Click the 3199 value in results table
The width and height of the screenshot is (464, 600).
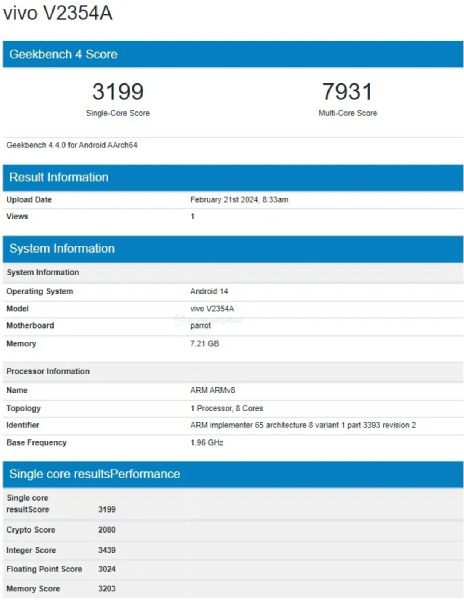tap(107, 509)
